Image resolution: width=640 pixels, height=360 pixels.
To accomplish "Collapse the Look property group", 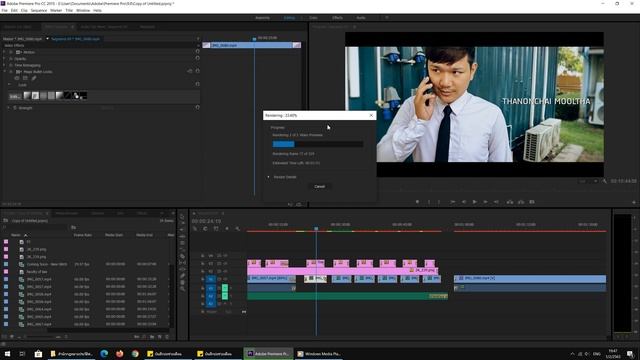I will pos(9,84).
